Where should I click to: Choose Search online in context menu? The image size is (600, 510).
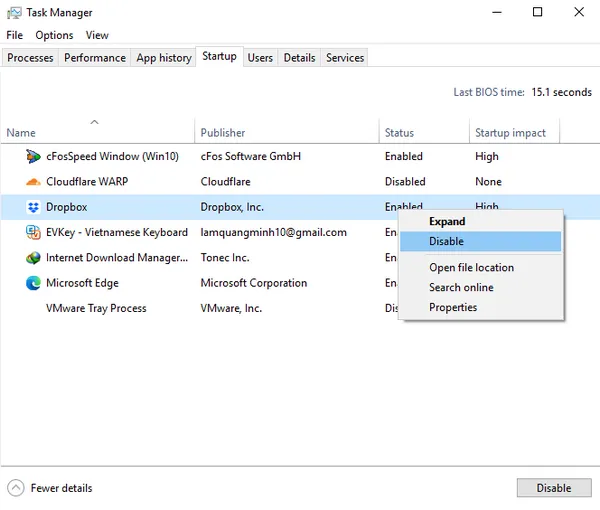(x=481, y=287)
